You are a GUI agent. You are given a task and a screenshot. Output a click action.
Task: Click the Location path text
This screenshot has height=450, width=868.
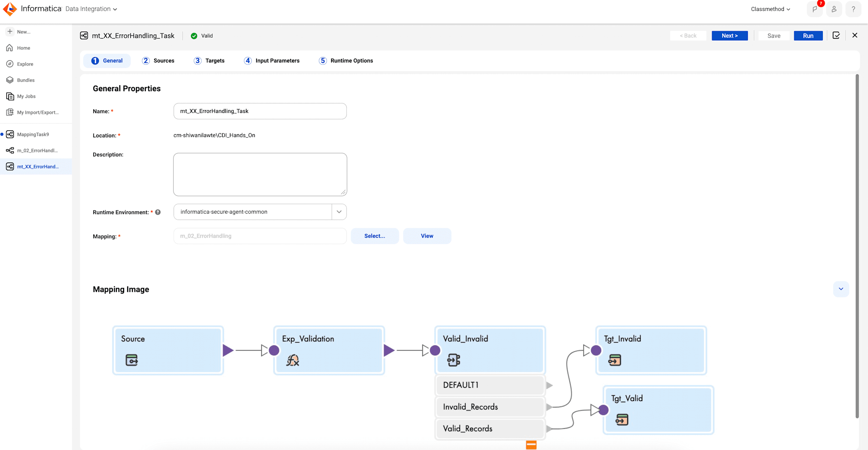[214, 135]
